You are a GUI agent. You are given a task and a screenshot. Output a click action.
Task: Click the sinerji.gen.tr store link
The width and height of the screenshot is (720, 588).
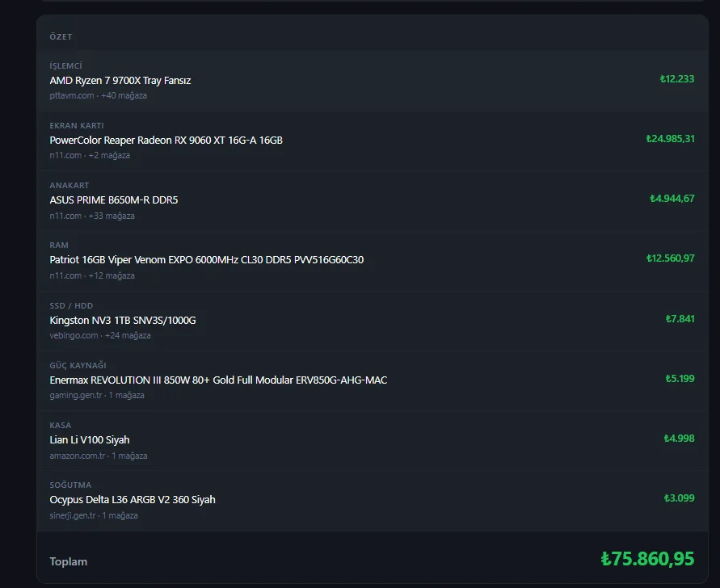point(73,515)
